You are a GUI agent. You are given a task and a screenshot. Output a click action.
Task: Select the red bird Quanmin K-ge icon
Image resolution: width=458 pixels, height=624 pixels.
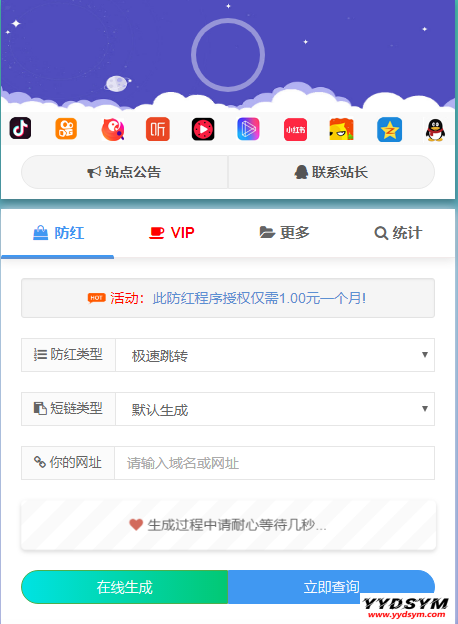[x=113, y=129]
